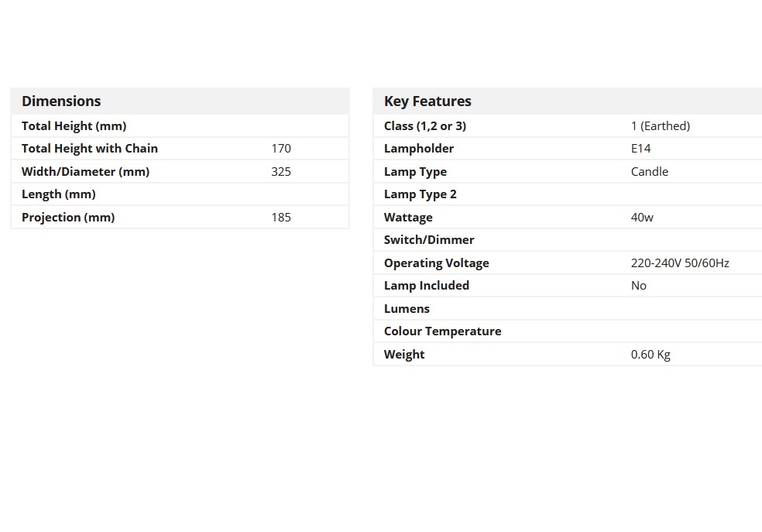
Task: Click the Colour Temperature row label
Action: [443, 331]
